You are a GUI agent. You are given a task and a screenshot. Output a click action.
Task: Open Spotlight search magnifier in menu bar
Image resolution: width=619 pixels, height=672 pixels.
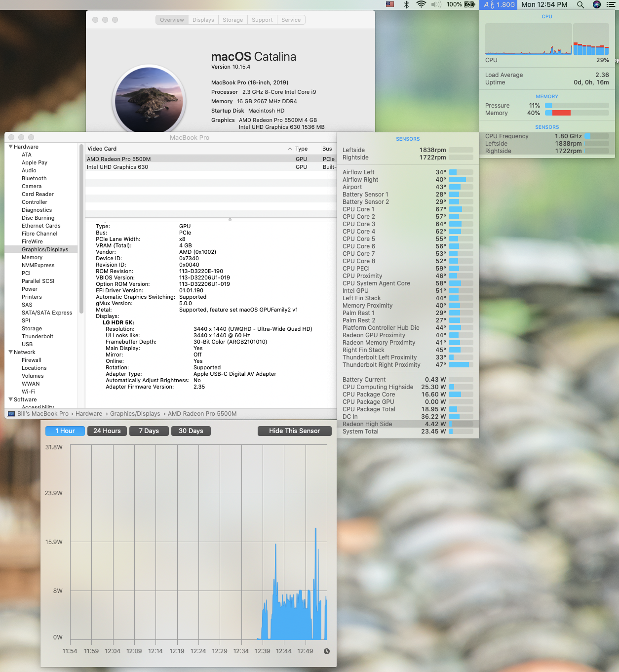coord(580,4)
